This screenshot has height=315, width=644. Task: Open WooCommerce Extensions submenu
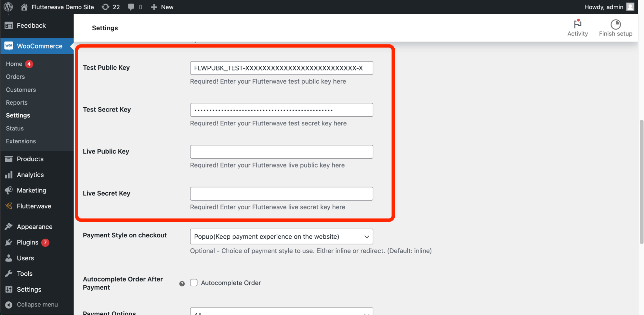coord(21,141)
